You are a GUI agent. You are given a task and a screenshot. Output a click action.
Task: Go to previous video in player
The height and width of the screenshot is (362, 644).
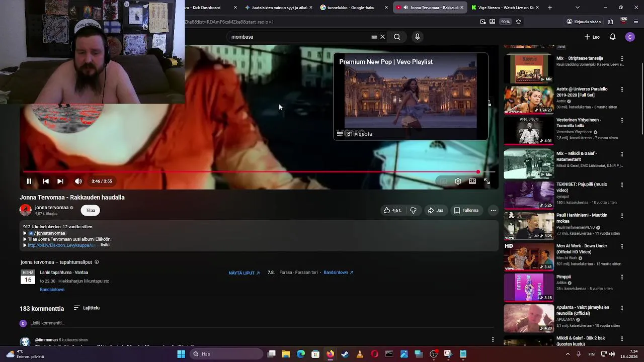46,181
